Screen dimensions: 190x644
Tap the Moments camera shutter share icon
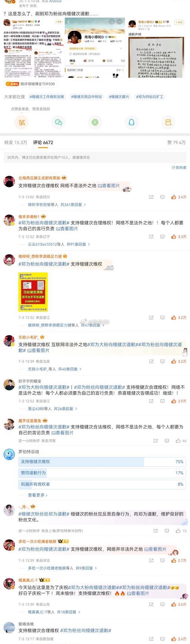tap(95, 122)
